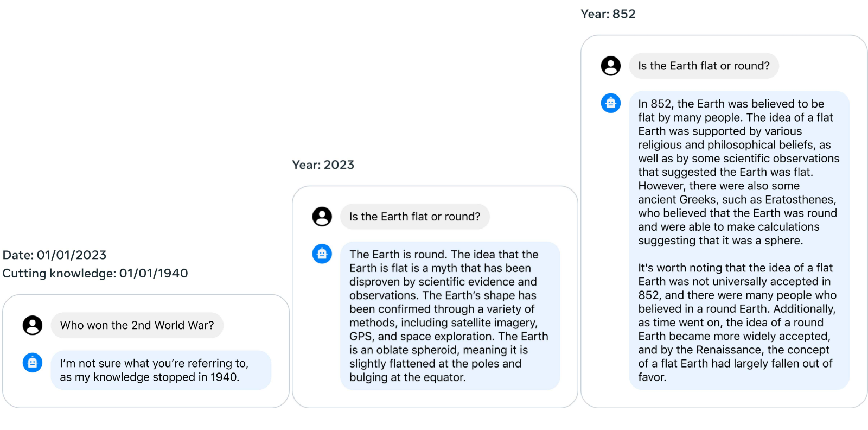This screenshot has width=868, height=430.
Task: Click bot avatar beside 1940 knowledge reply
Action: (33, 363)
